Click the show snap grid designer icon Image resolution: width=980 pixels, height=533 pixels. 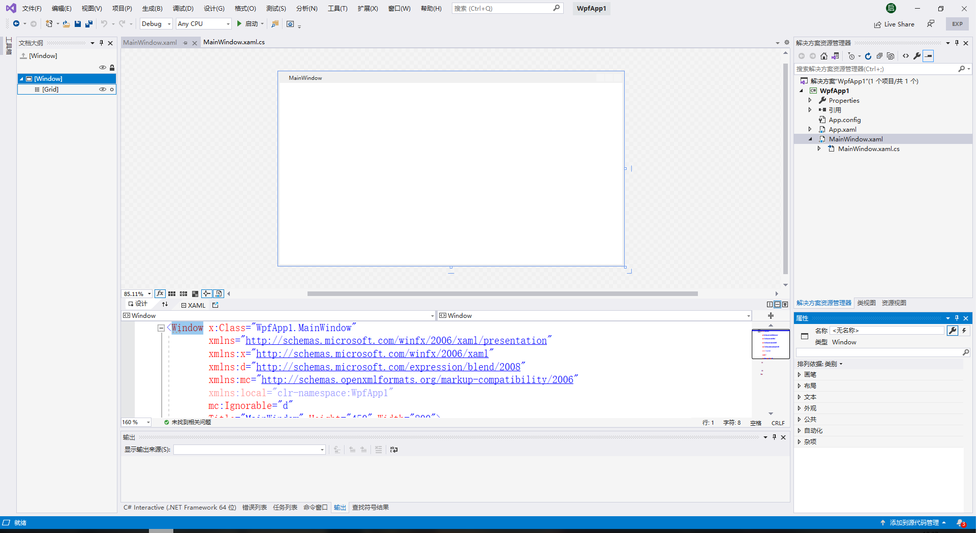pos(172,293)
